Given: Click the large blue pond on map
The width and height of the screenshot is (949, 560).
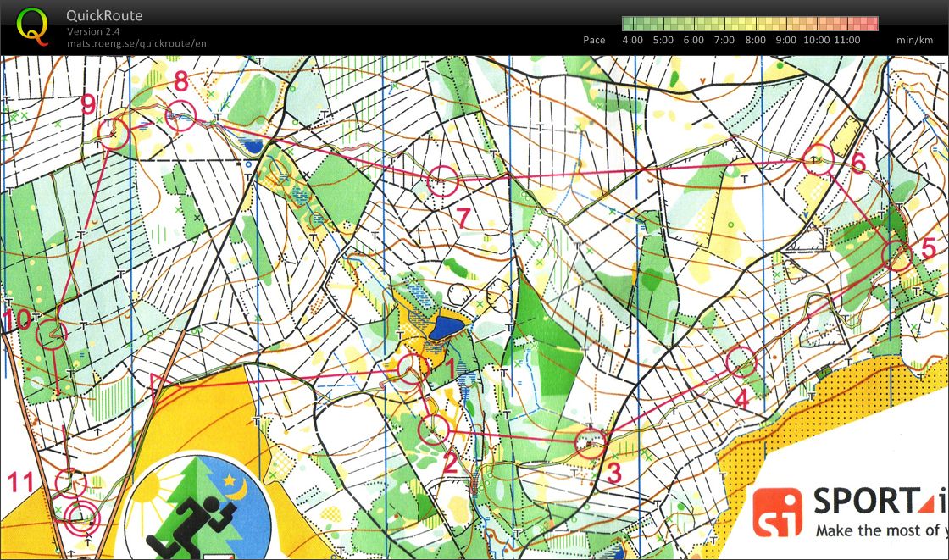Looking at the screenshot, I should 446,327.
